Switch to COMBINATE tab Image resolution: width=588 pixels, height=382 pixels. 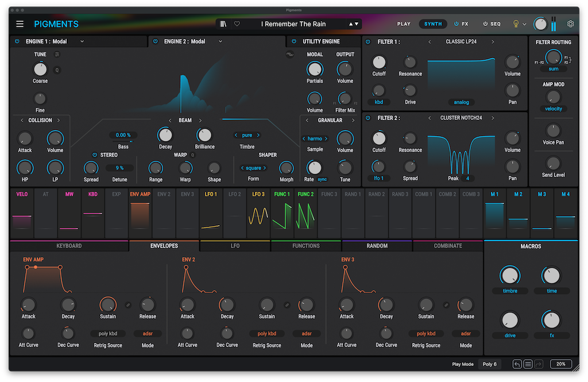448,246
